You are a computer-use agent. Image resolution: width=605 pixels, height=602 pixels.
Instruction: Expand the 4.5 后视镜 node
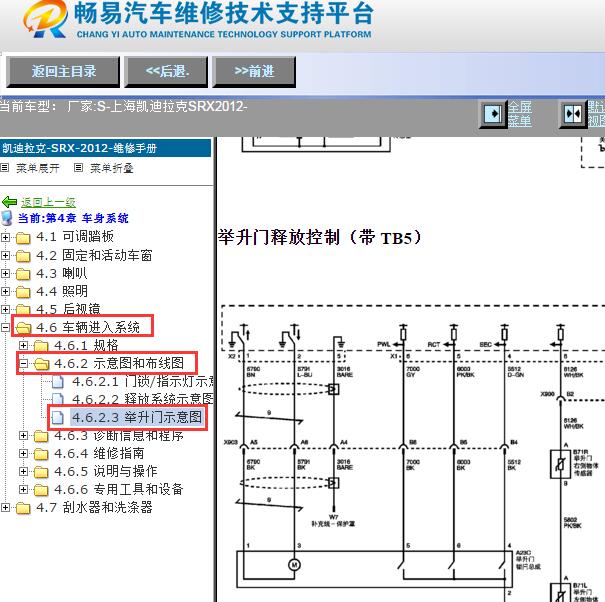pyautogui.click(x=5, y=309)
